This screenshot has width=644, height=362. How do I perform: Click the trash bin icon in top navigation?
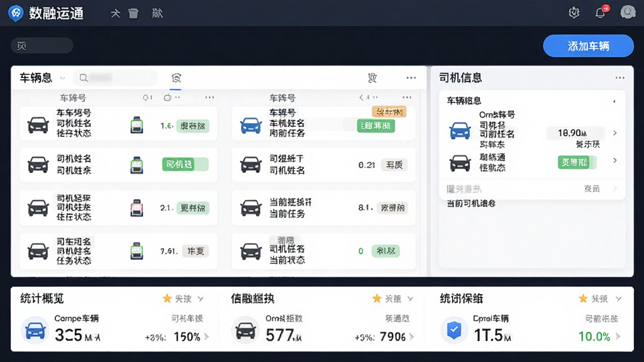tap(133, 13)
